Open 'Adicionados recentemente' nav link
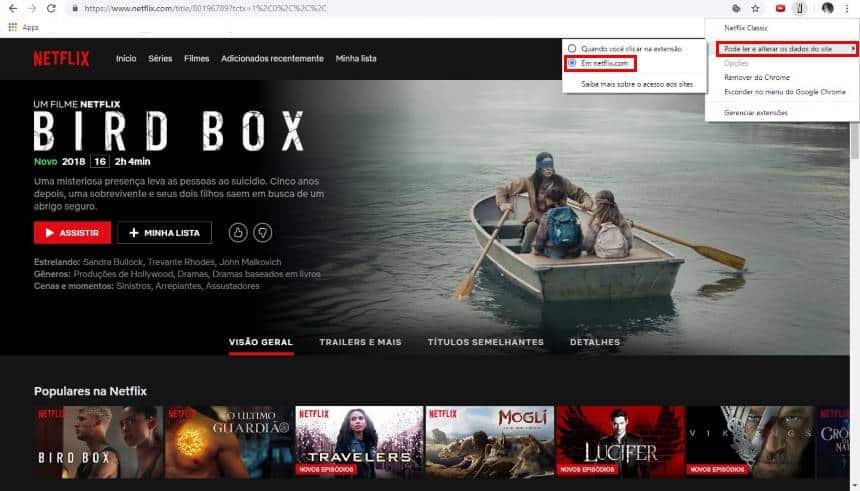Screen dimensions: 860x491 (x=272, y=59)
